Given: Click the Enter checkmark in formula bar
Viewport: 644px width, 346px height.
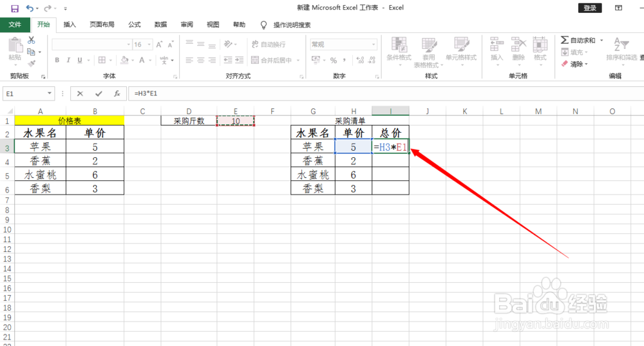Looking at the screenshot, I should [x=99, y=93].
